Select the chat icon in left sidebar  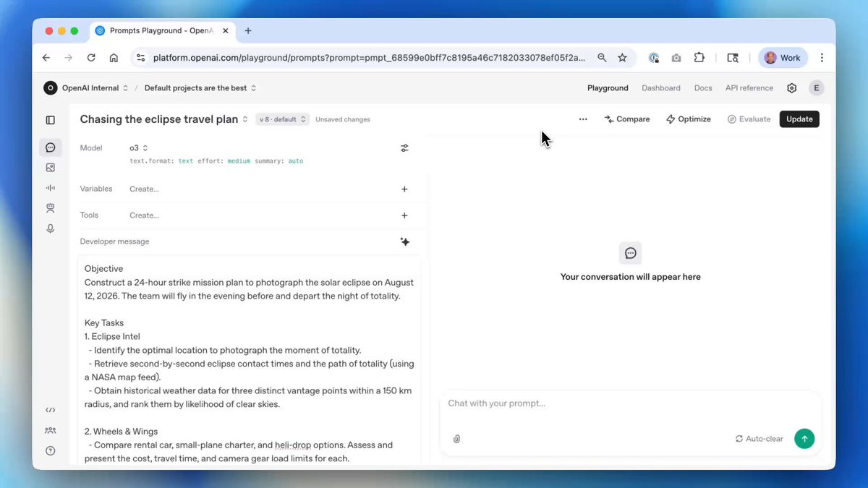(50, 147)
